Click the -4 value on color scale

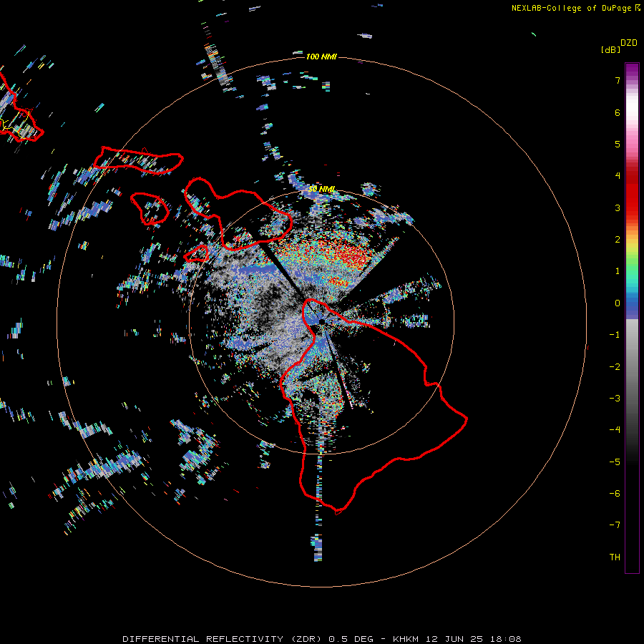615,430
